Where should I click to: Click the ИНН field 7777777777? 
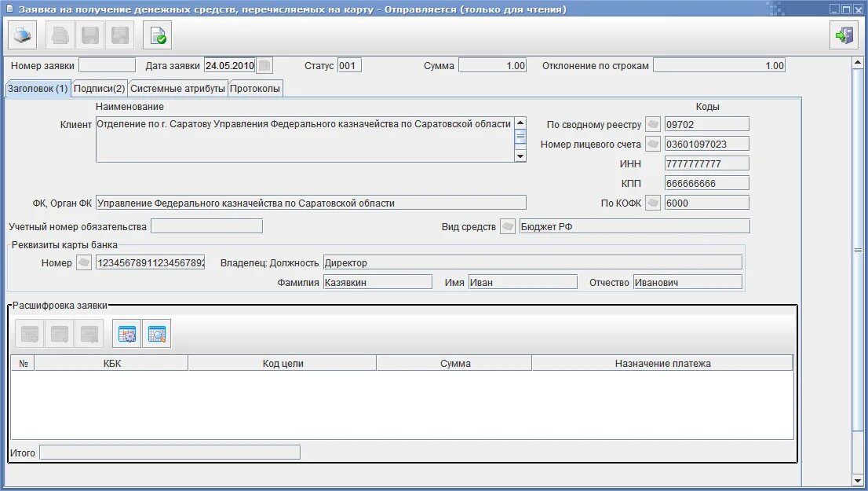point(707,163)
